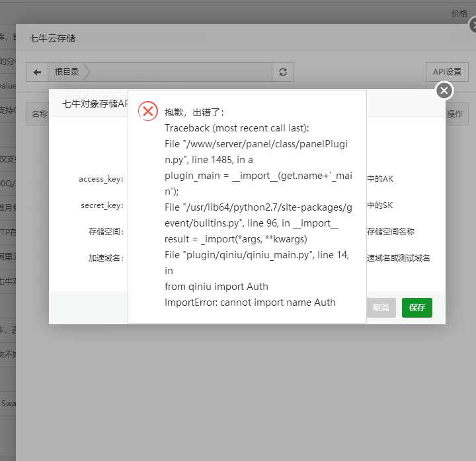Click the access_key label
Screen dimensions: 476x461
coord(101,179)
